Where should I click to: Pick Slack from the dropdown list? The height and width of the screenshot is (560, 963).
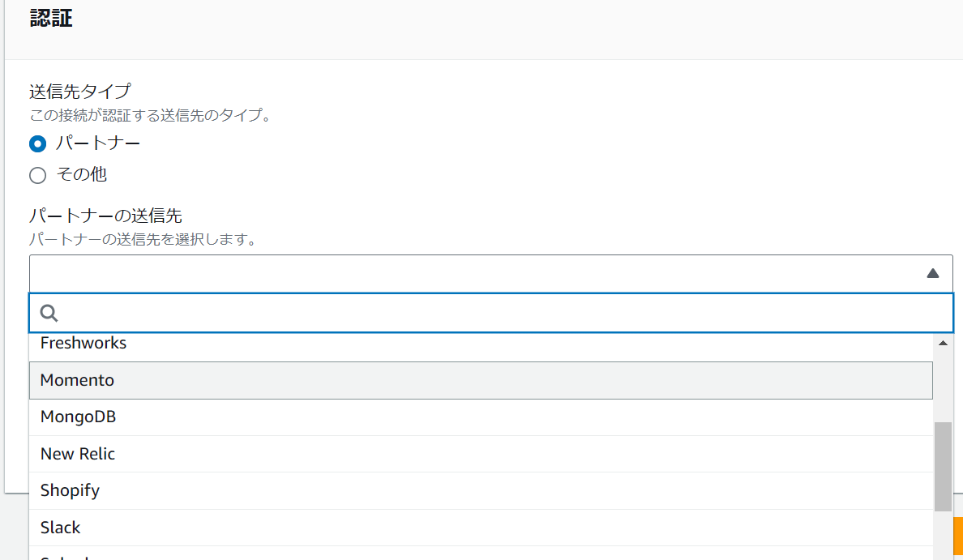[61, 528]
